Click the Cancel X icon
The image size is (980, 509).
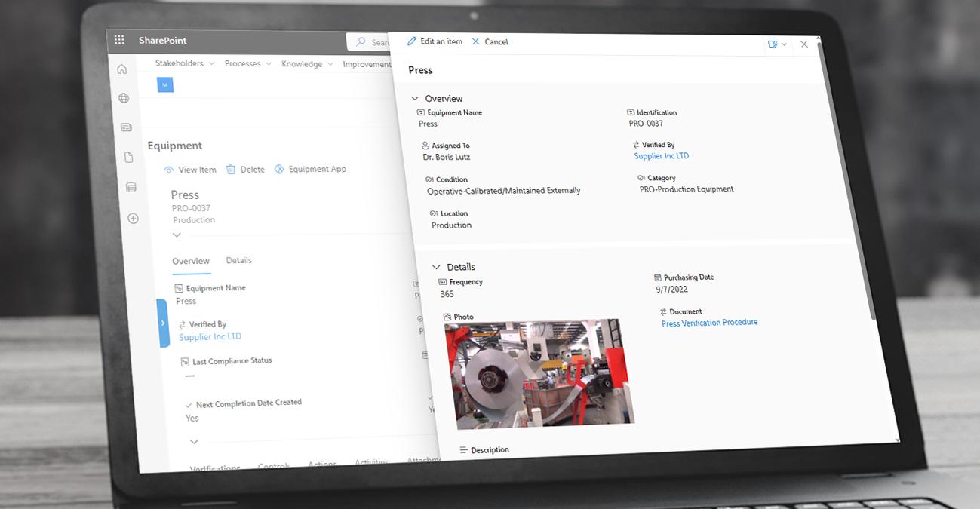click(x=475, y=41)
